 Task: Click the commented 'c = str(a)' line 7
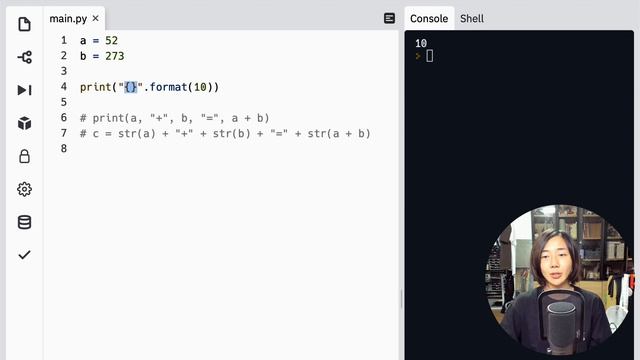tap(225, 133)
